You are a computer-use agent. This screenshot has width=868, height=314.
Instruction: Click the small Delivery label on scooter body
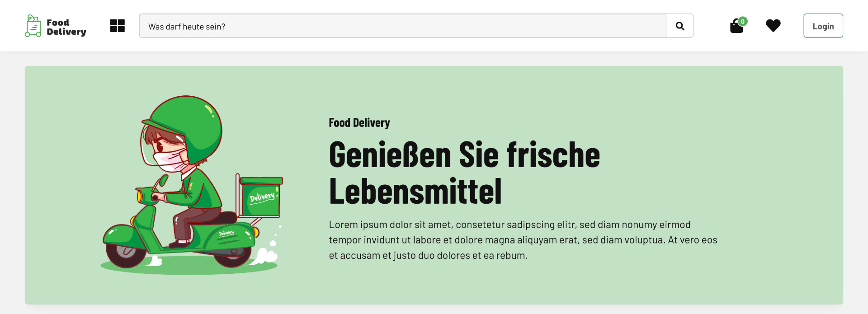(x=226, y=233)
